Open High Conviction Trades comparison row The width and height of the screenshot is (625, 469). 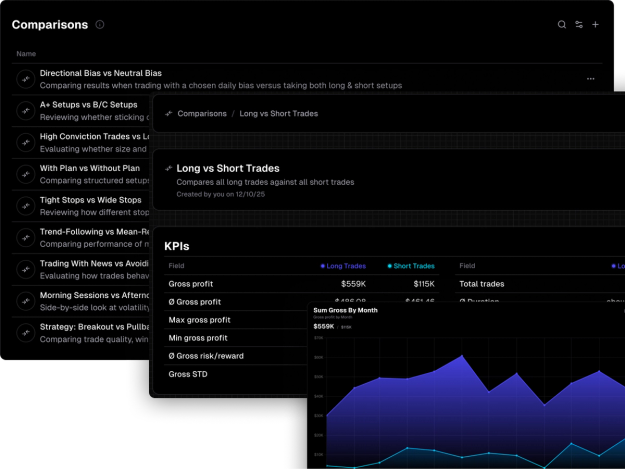pyautogui.click(x=81, y=142)
